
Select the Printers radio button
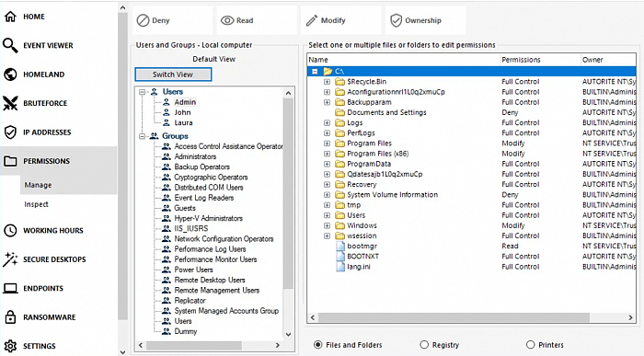531,345
